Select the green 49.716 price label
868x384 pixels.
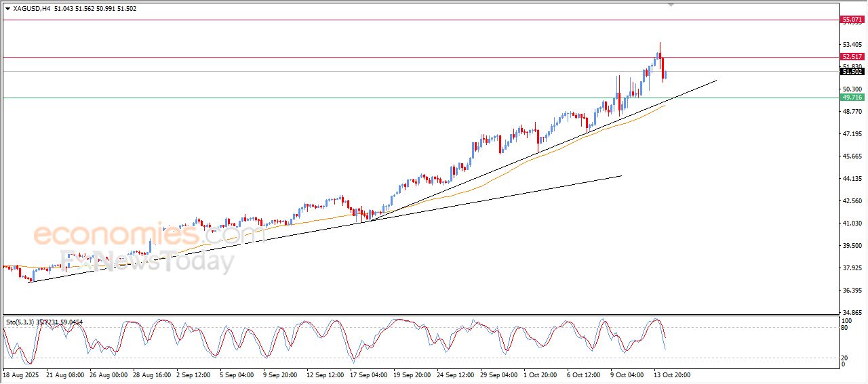pos(852,98)
